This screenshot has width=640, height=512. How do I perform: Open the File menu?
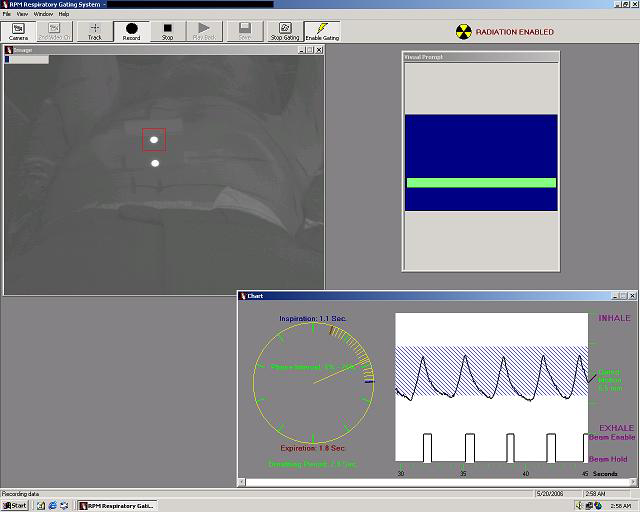7,14
